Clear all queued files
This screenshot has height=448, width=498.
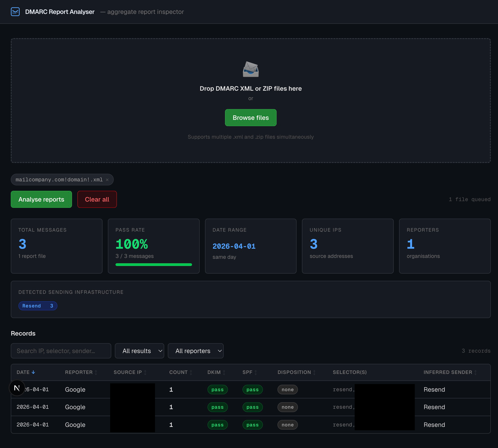(x=97, y=199)
